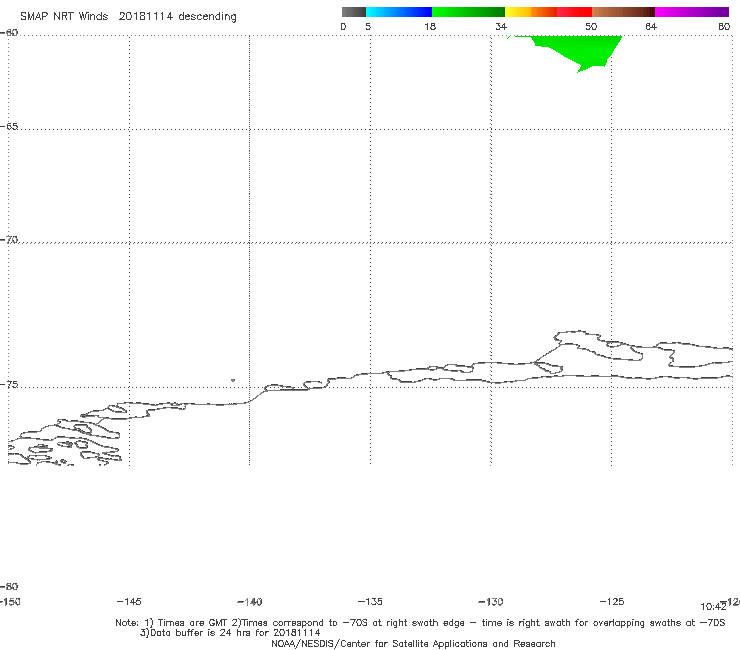Click the title "SMAP NRT Winds 20181114 descending"
The image size is (740, 650).
point(128,16)
